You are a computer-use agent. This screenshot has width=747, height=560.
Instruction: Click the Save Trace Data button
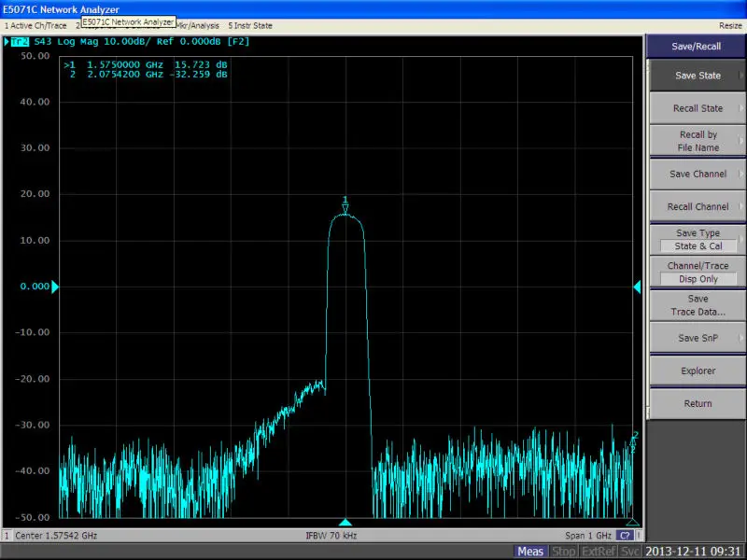point(698,305)
